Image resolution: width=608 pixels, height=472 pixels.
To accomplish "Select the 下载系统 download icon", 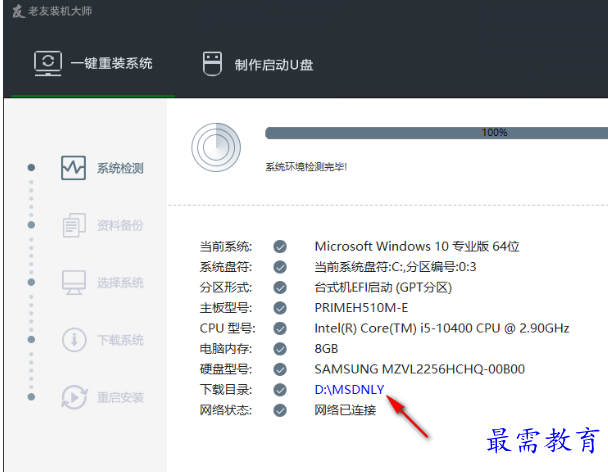I will (x=74, y=340).
